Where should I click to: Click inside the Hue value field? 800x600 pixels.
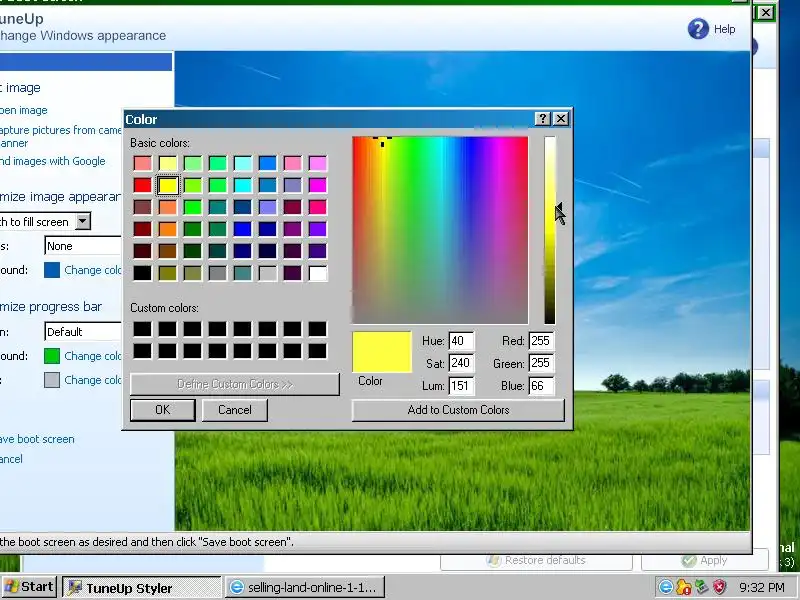(461, 341)
